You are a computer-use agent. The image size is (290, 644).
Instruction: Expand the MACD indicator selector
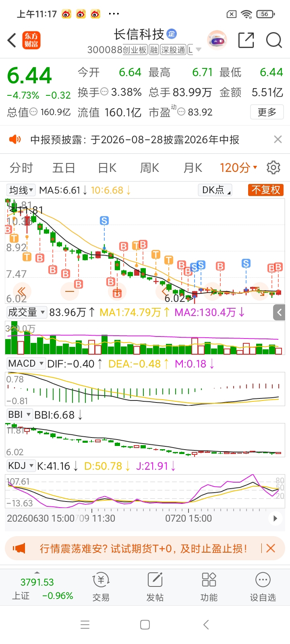[26, 364]
